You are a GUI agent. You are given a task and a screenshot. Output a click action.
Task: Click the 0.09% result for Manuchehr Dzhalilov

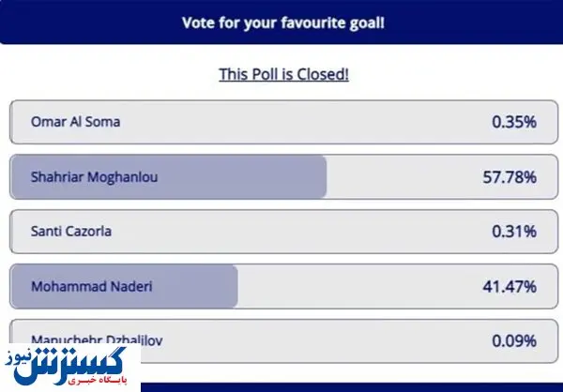[x=514, y=339]
